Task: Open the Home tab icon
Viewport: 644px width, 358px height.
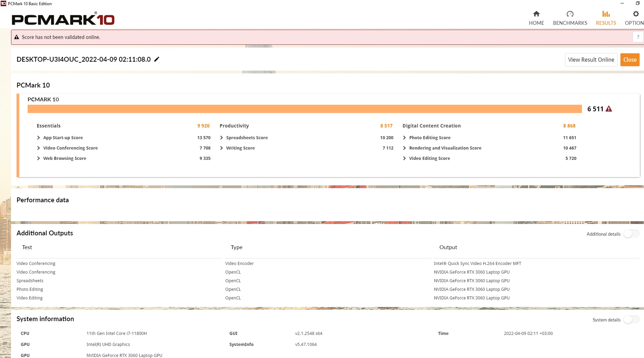Action: point(536,14)
